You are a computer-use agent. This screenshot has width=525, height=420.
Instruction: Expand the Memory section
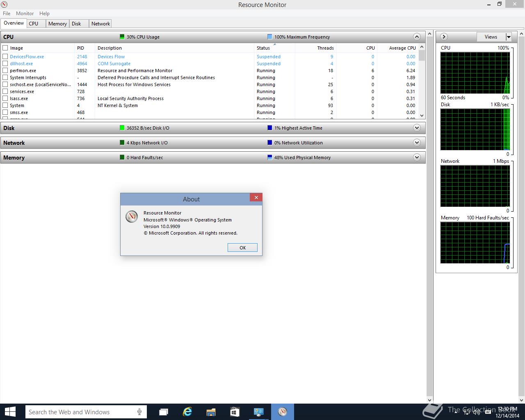(x=417, y=157)
